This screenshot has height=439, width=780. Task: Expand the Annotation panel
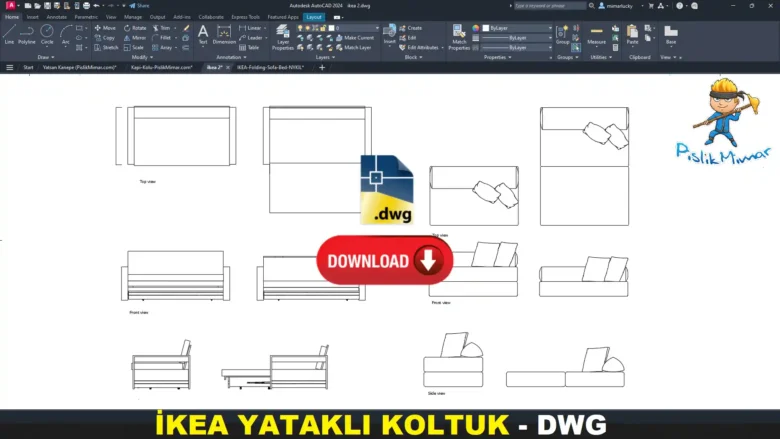coord(231,57)
